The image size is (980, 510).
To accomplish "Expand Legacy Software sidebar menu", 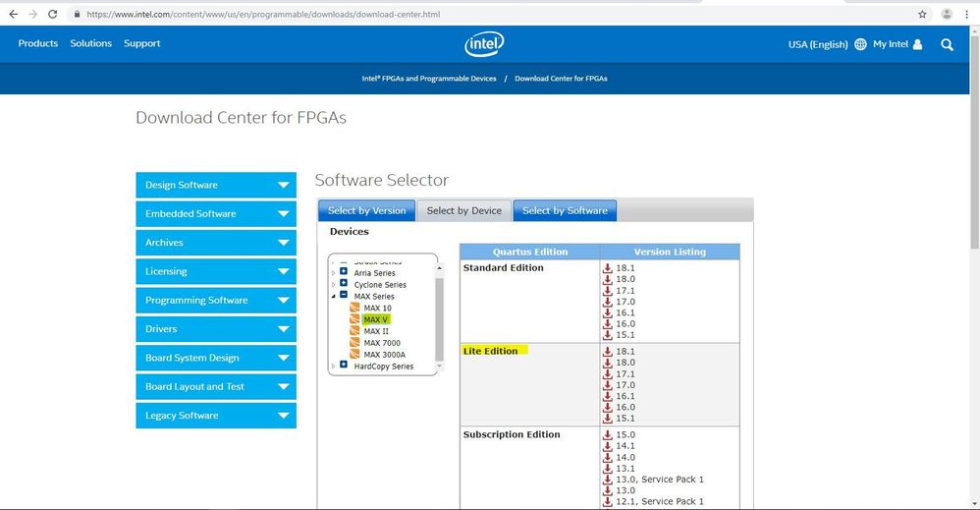I will pyautogui.click(x=216, y=416).
